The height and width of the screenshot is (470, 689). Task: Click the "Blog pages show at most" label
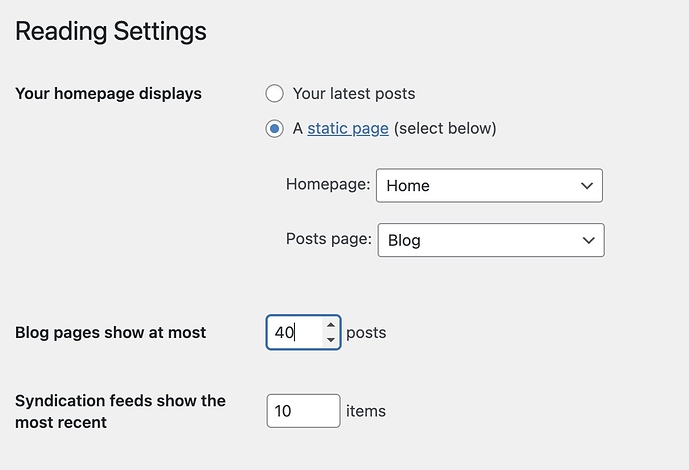[110, 333]
